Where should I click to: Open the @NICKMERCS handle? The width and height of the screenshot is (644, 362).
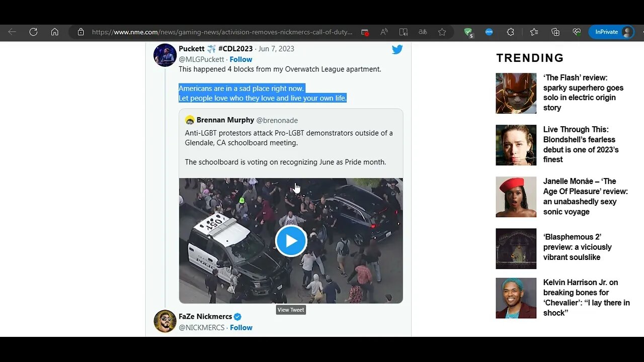click(x=201, y=327)
